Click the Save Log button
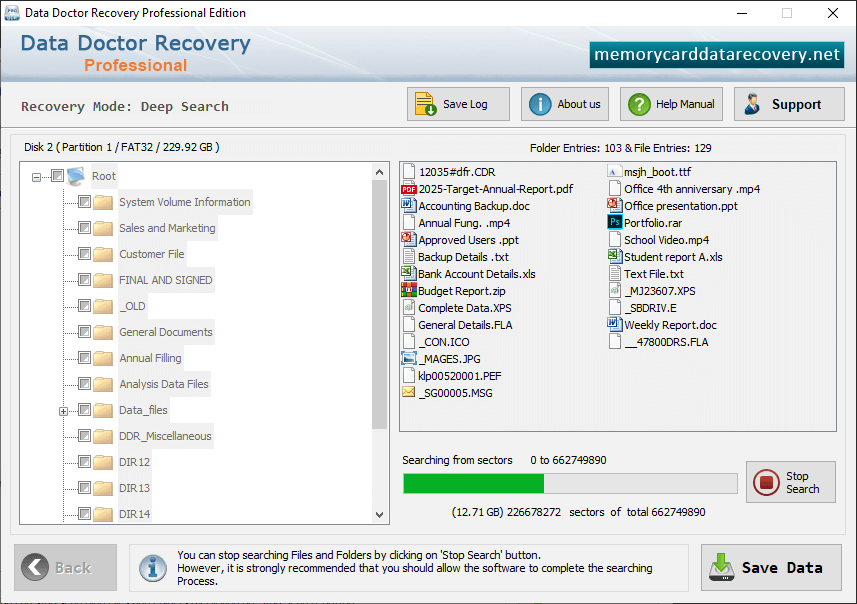This screenshot has width=857, height=604. (x=458, y=104)
